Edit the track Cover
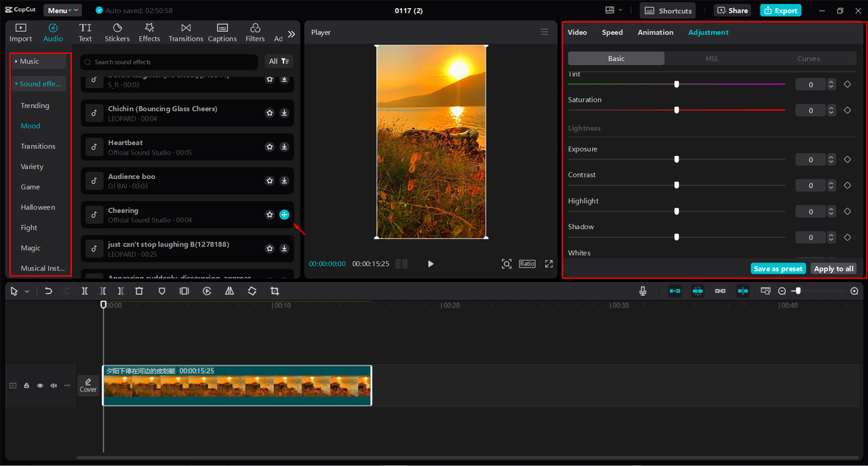The width and height of the screenshot is (868, 466). coord(88,385)
